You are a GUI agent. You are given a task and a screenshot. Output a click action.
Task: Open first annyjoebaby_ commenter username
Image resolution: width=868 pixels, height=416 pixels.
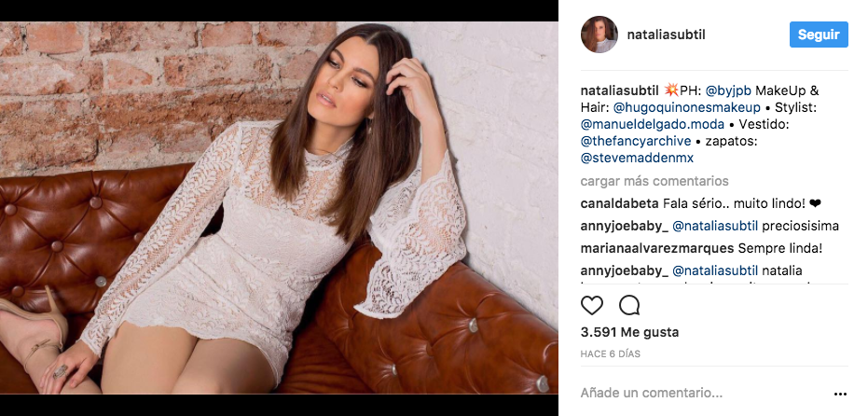(625, 226)
